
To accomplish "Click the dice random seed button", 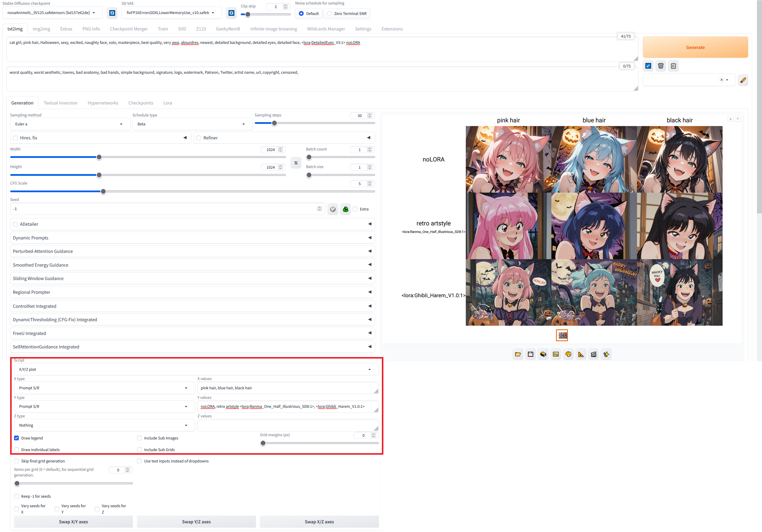I will 333,209.
